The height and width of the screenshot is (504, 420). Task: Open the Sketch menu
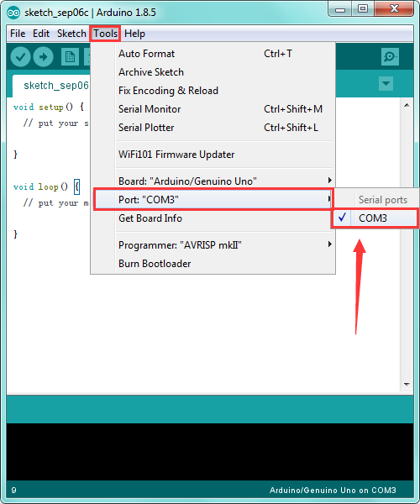coord(71,34)
